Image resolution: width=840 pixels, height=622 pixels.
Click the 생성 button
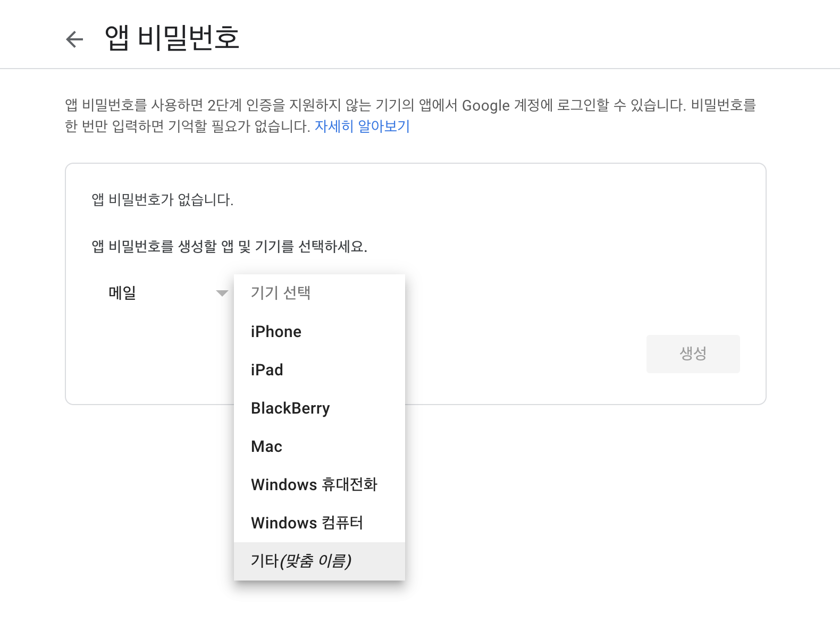(x=693, y=354)
